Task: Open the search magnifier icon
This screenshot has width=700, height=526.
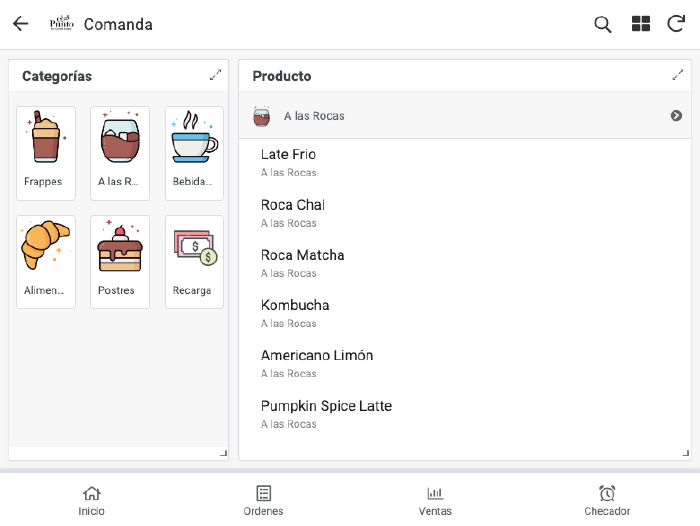Action: pos(603,24)
